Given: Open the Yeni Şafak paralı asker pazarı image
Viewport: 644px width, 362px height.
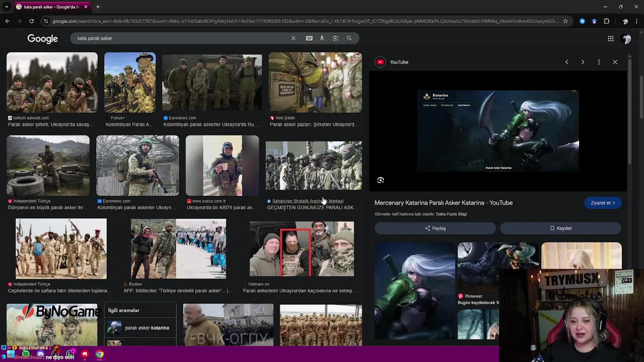Looking at the screenshot, I should tap(315, 82).
